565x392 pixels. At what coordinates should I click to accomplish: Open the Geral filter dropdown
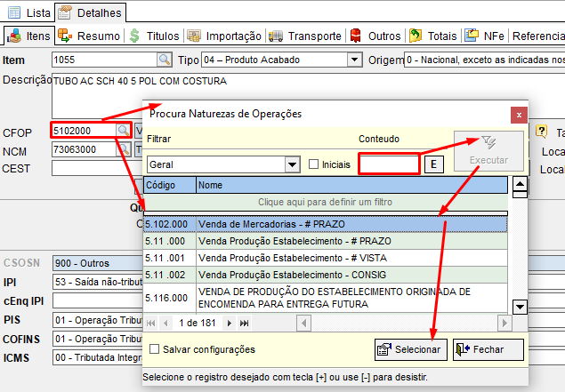(x=291, y=164)
